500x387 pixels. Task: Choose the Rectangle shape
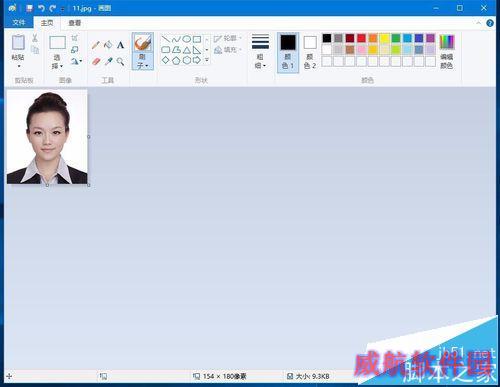click(197, 39)
